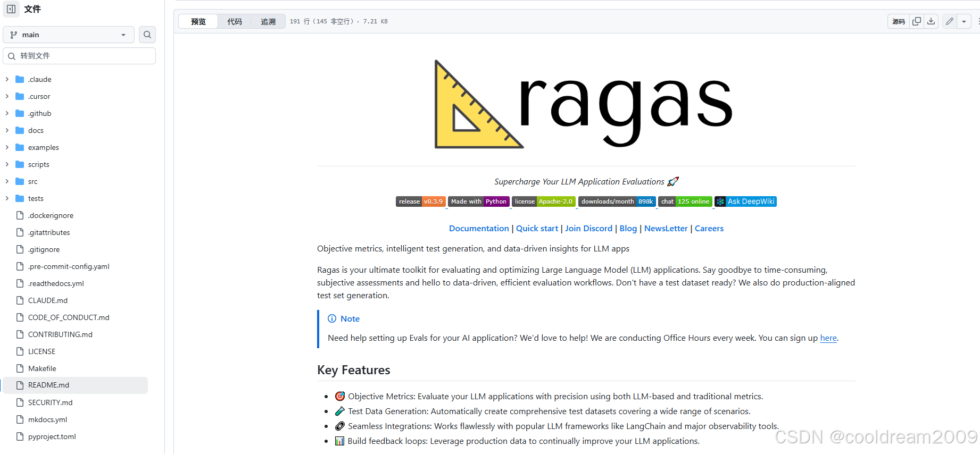The height and width of the screenshot is (454, 980).
Task: Open the Documentation link
Action: click(x=479, y=229)
